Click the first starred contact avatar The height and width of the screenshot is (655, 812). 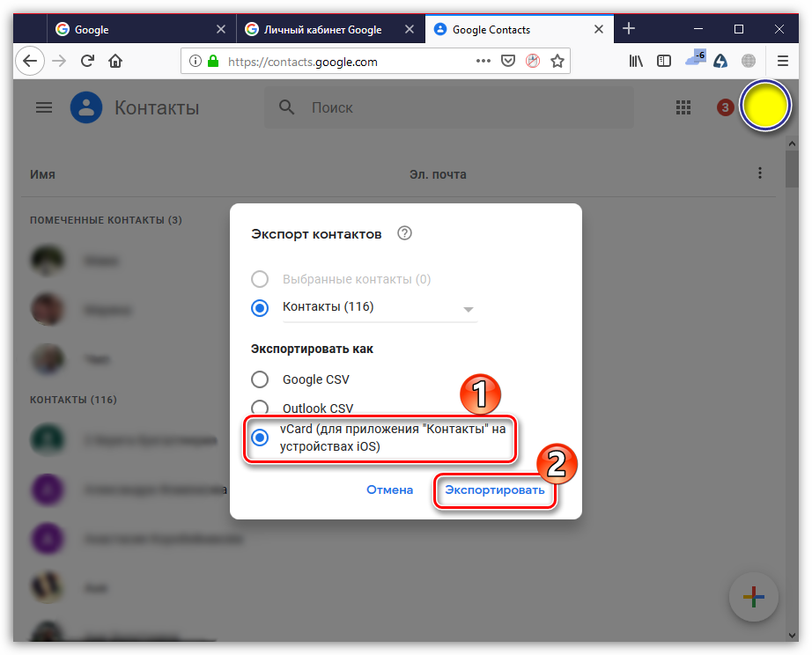point(48,260)
